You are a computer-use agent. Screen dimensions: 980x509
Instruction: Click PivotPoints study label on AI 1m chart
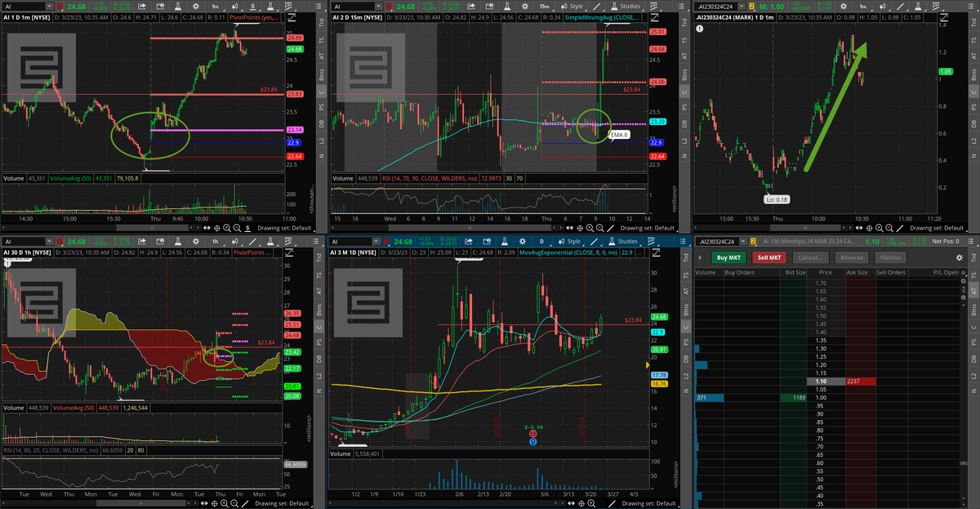(254, 17)
